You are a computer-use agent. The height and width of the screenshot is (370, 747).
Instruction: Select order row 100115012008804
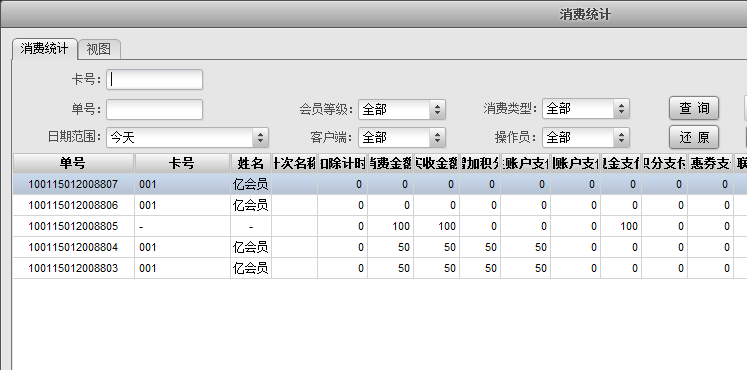click(x=379, y=247)
